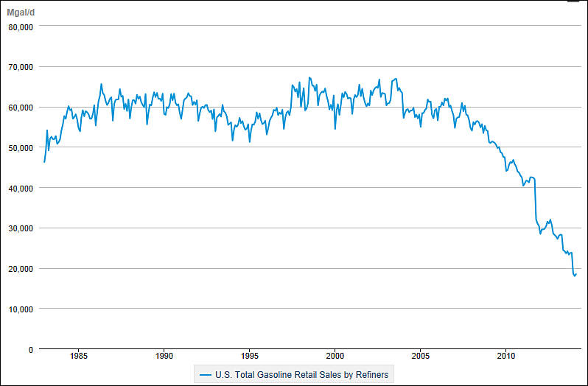Click the 2010 x-axis label
This screenshot has width=588, height=386.
point(506,356)
